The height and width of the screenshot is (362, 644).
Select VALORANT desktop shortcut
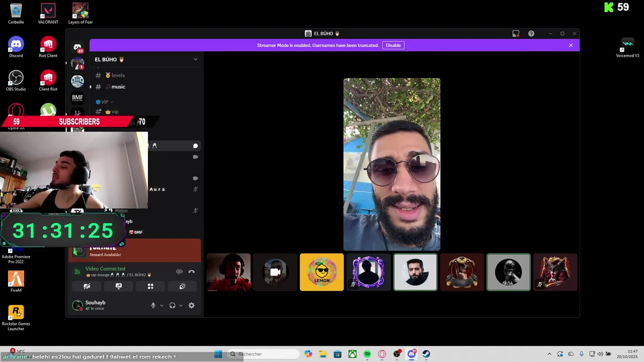[x=48, y=14]
